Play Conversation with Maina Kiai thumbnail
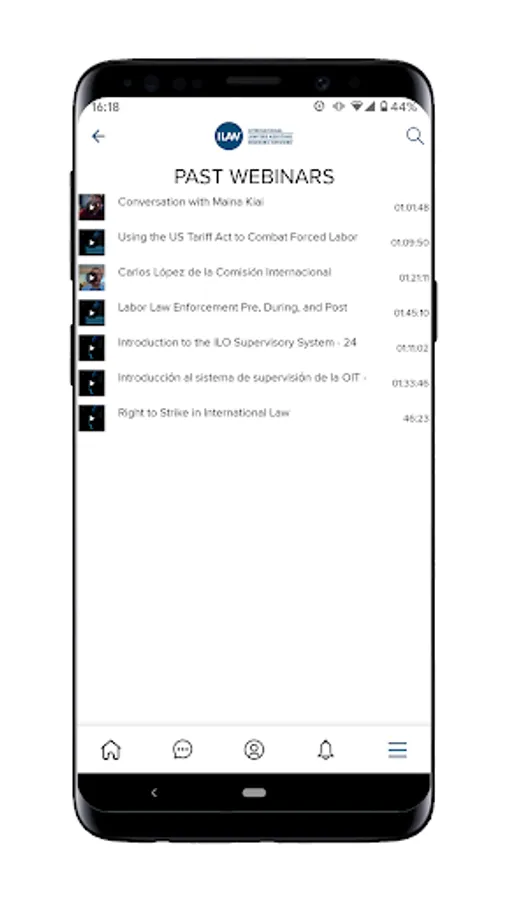 click(x=92, y=207)
